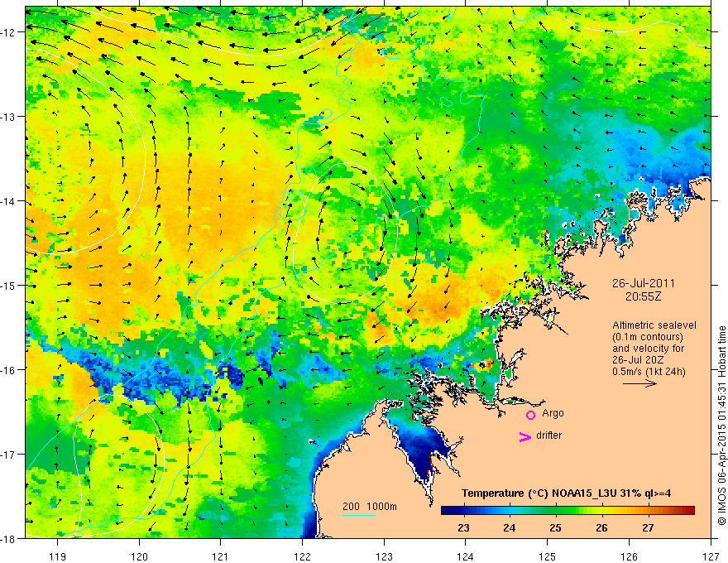This screenshot has height=563, width=728.
Task: Click the 'and velocity for' text line
Action: pyautogui.click(x=648, y=349)
